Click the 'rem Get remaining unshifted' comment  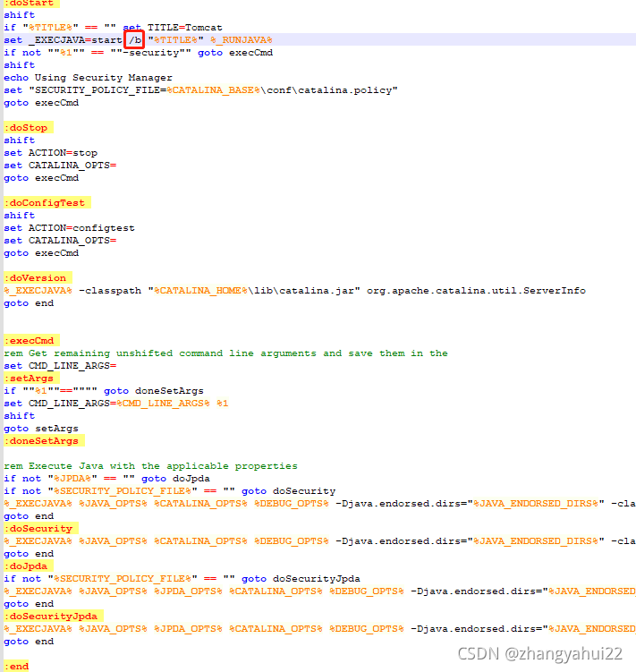[x=225, y=353]
